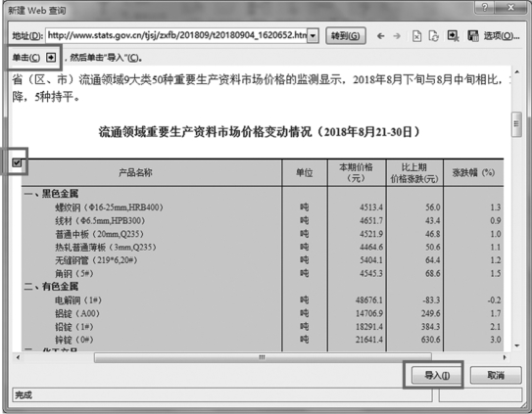Click the Save Query disk icon
532x414 pixels.
[x=473, y=35]
